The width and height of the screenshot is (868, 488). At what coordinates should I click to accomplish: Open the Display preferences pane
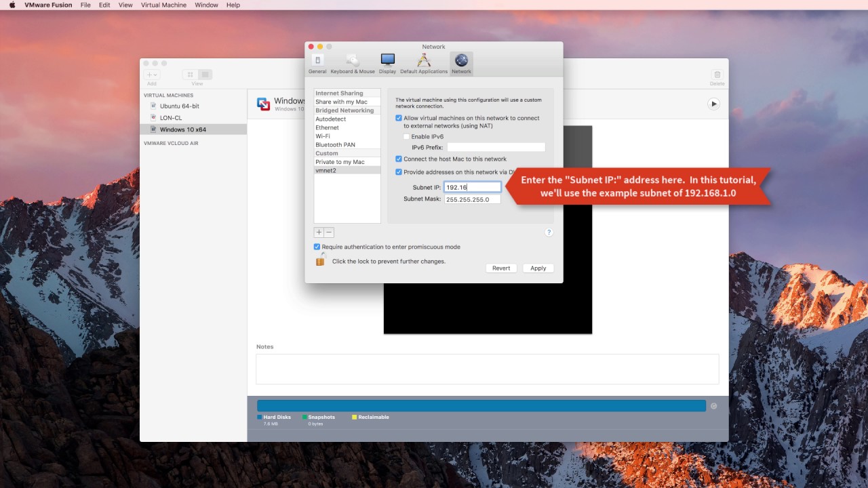pyautogui.click(x=388, y=64)
